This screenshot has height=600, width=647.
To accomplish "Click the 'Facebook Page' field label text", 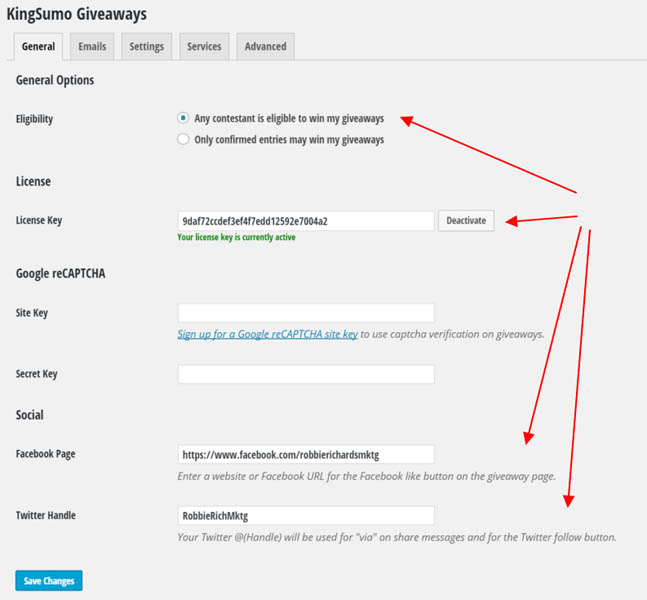I will coord(45,454).
